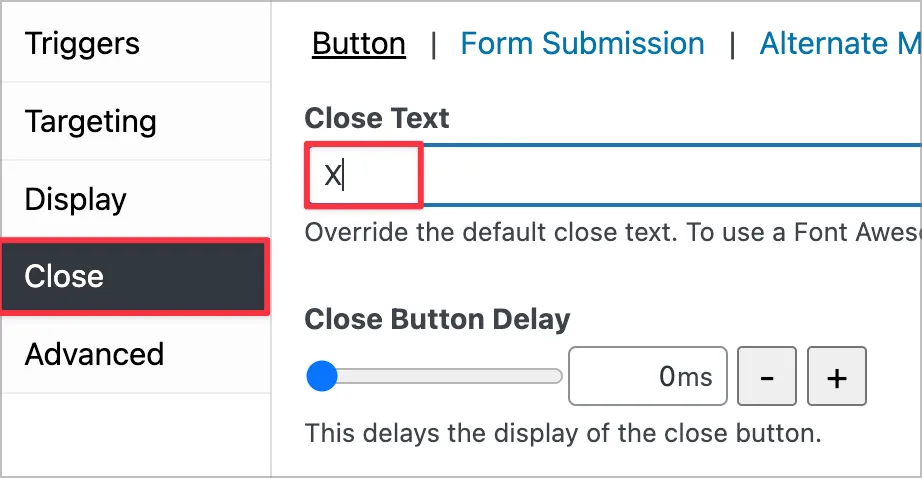922x478 pixels.
Task: Click the pipe separator after Button link
Action: tap(433, 44)
